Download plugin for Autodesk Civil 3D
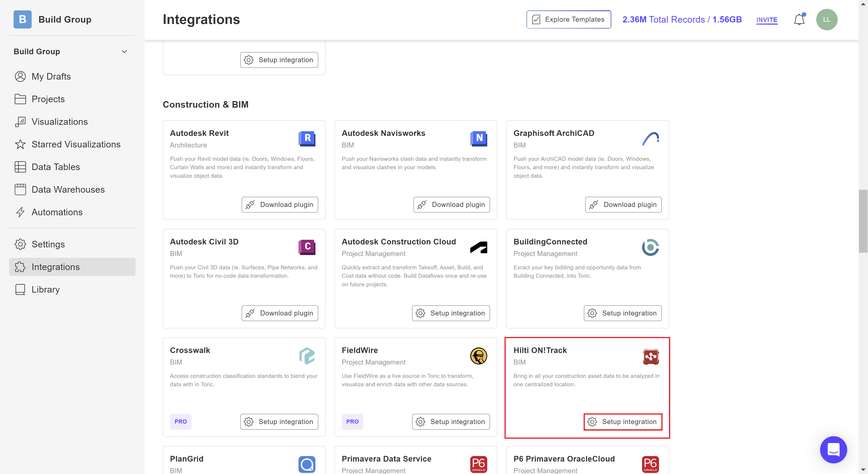Image resolution: width=868 pixels, height=474 pixels. coord(280,313)
